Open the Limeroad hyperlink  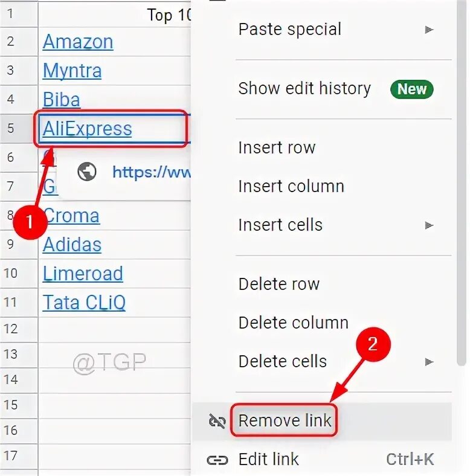click(x=83, y=274)
